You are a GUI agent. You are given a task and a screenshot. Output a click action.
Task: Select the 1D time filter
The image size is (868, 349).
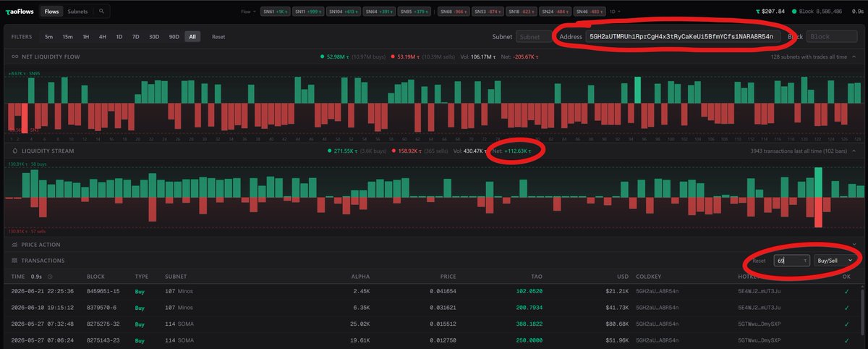[119, 36]
